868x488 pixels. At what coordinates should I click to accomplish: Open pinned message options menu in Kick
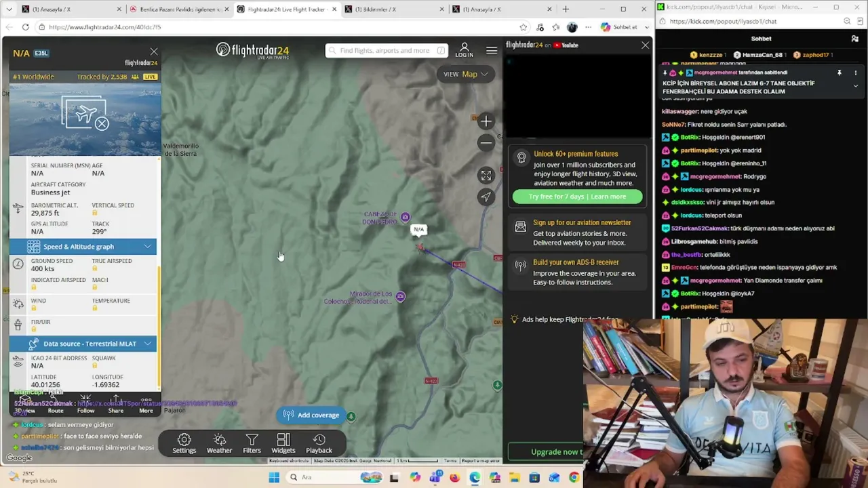click(x=855, y=73)
